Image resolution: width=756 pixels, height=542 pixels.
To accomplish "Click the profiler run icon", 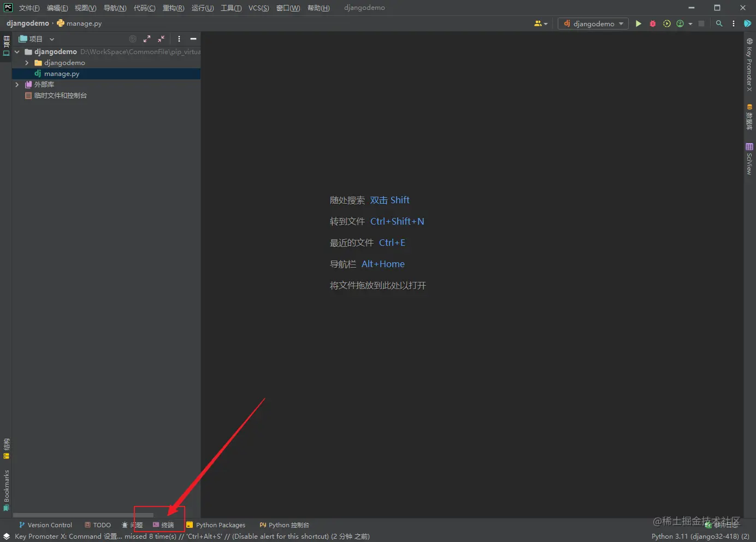I will pyautogui.click(x=680, y=23).
